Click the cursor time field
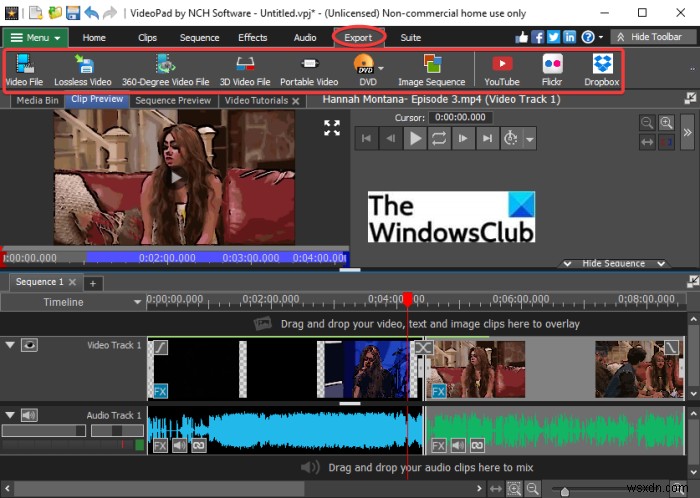 [x=460, y=117]
